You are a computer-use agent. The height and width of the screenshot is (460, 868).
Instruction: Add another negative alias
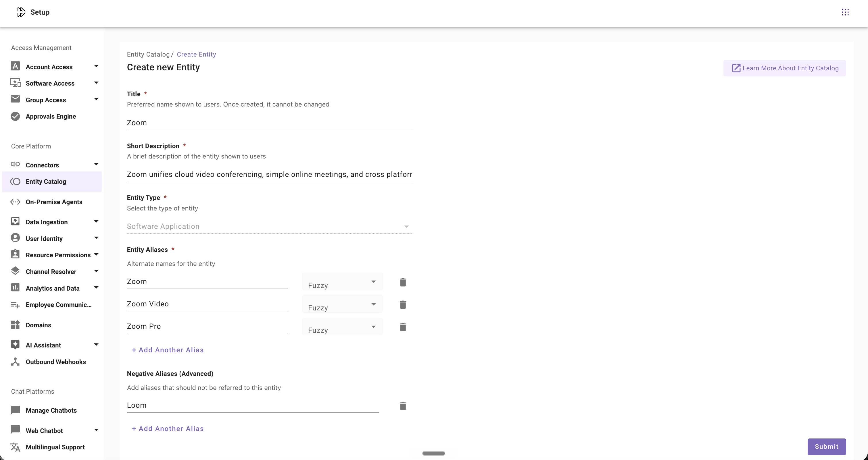(x=168, y=429)
